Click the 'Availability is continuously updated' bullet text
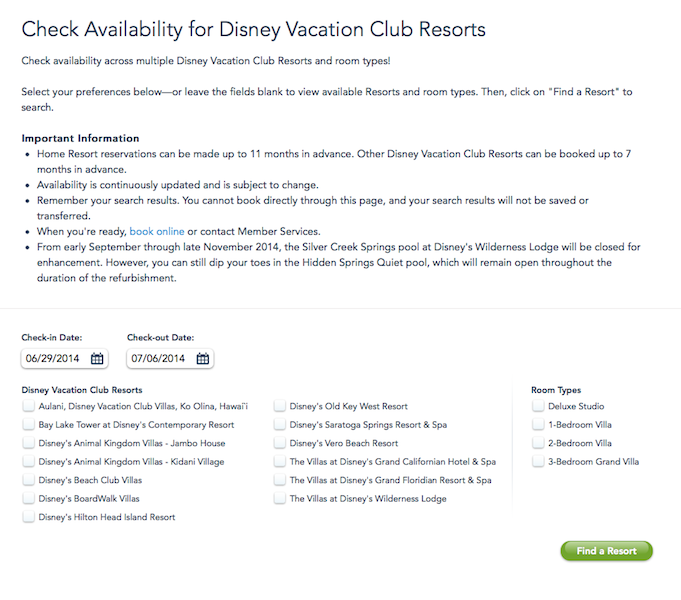The image size is (681, 600). point(178,185)
